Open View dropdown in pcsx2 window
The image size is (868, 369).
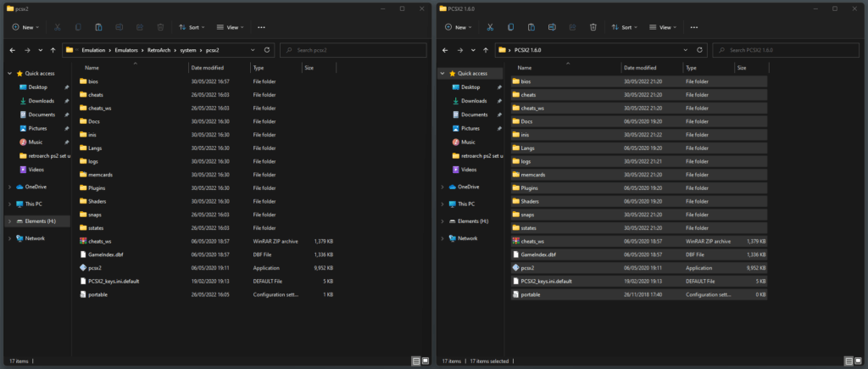[231, 27]
